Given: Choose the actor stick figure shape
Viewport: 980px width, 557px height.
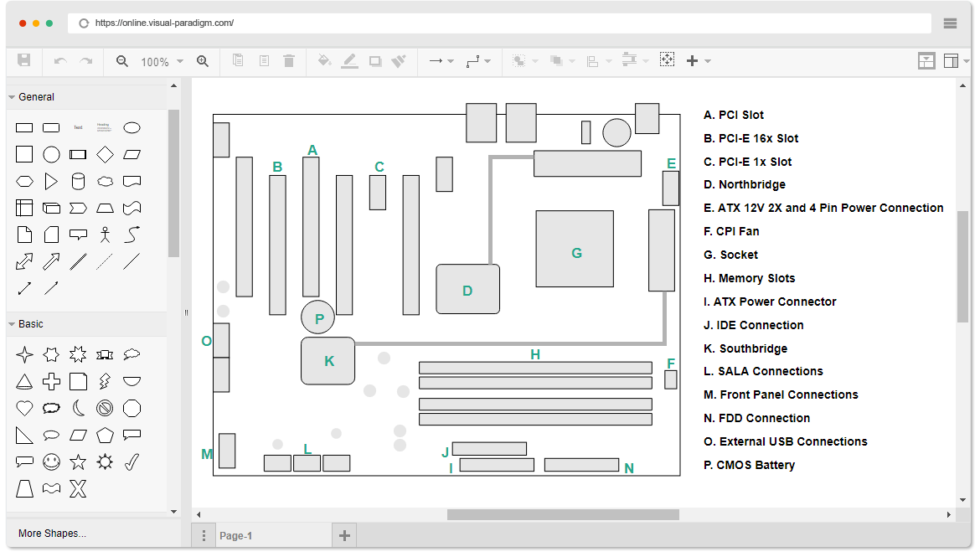Looking at the screenshot, I should coord(105,235).
